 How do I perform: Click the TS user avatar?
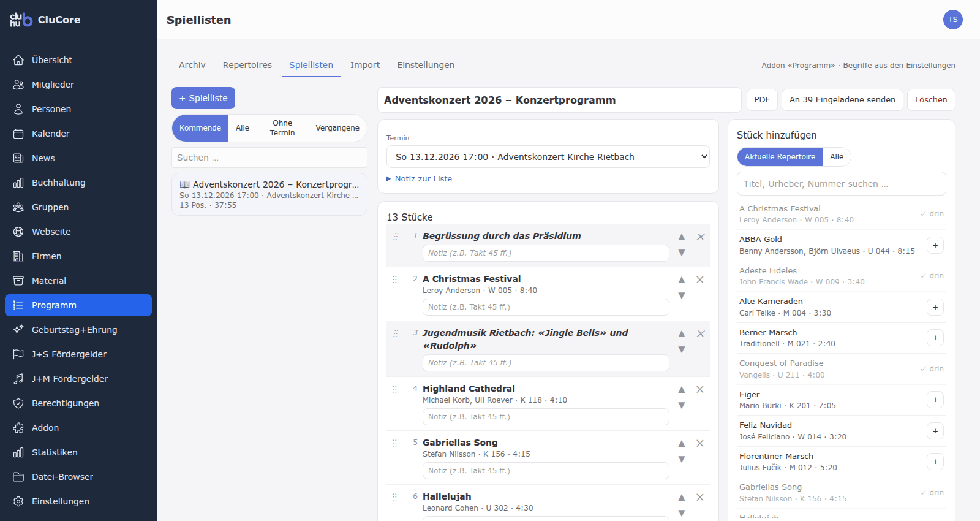click(x=953, y=20)
